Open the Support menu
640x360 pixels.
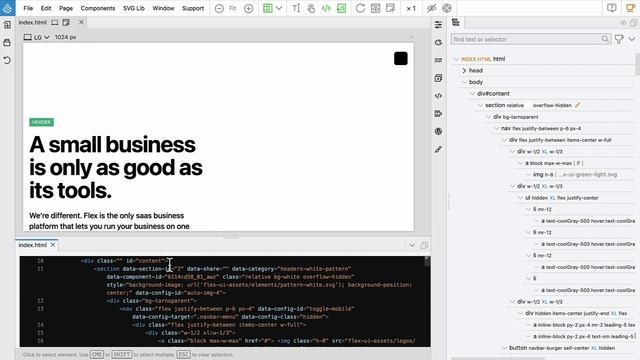193,8
